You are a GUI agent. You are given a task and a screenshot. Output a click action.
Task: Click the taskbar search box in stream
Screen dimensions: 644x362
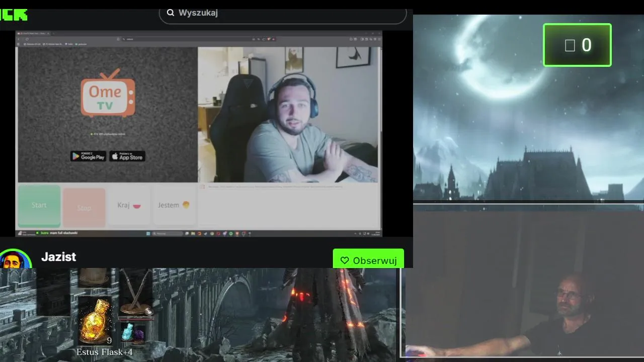click(x=168, y=233)
